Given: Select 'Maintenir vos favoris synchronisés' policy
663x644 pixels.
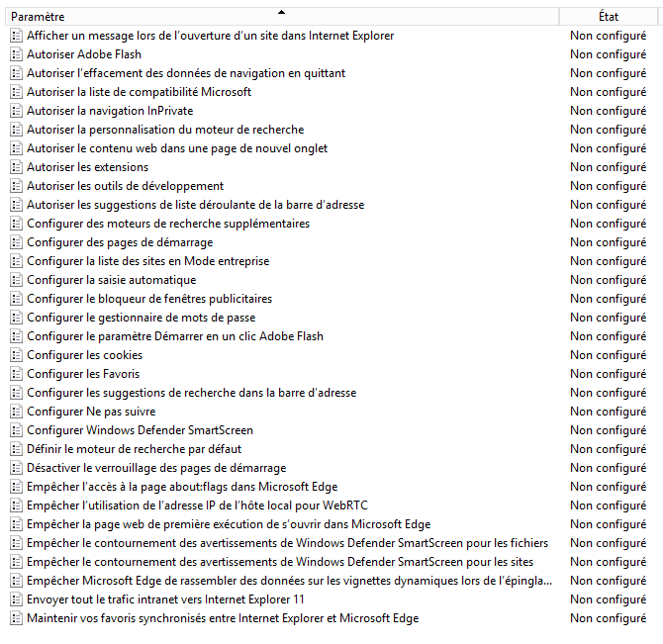Looking at the screenshot, I should click(x=223, y=618).
